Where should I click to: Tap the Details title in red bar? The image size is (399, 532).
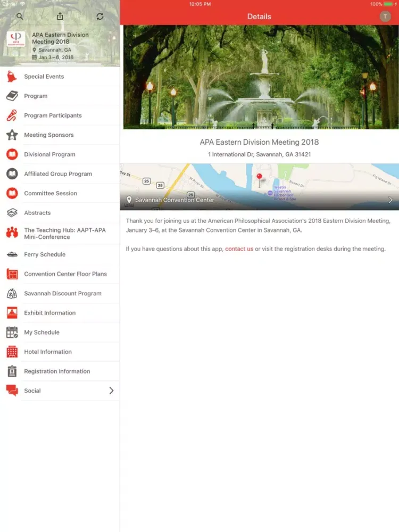pyautogui.click(x=259, y=16)
